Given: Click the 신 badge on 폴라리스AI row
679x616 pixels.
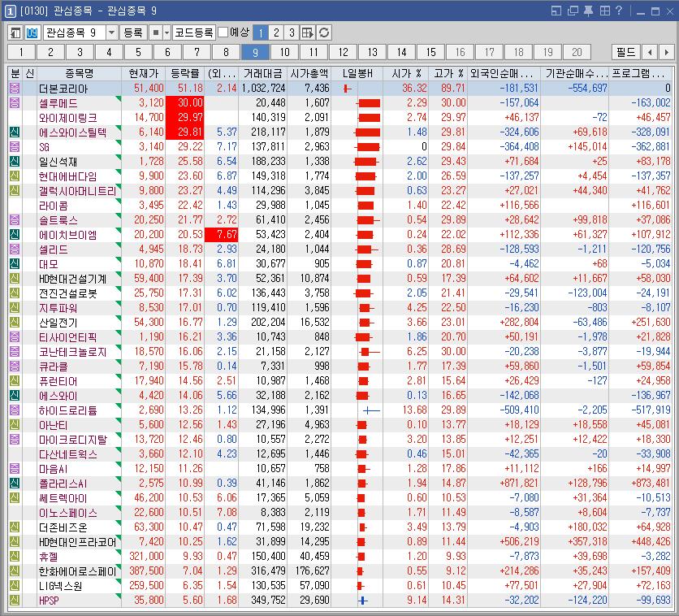Looking at the screenshot, I should (x=15, y=484).
